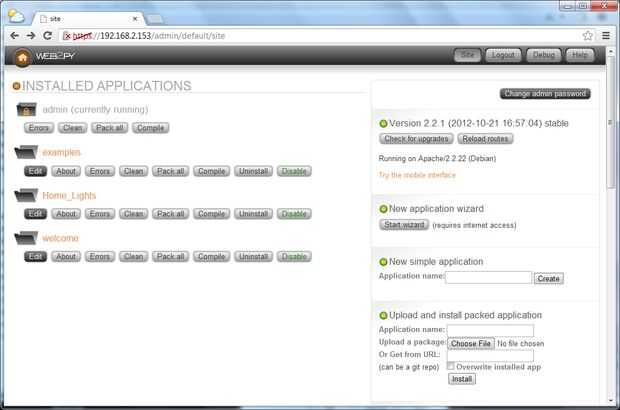The height and width of the screenshot is (410, 620).
Task: Focus new simple Application name field
Action: 489,278
